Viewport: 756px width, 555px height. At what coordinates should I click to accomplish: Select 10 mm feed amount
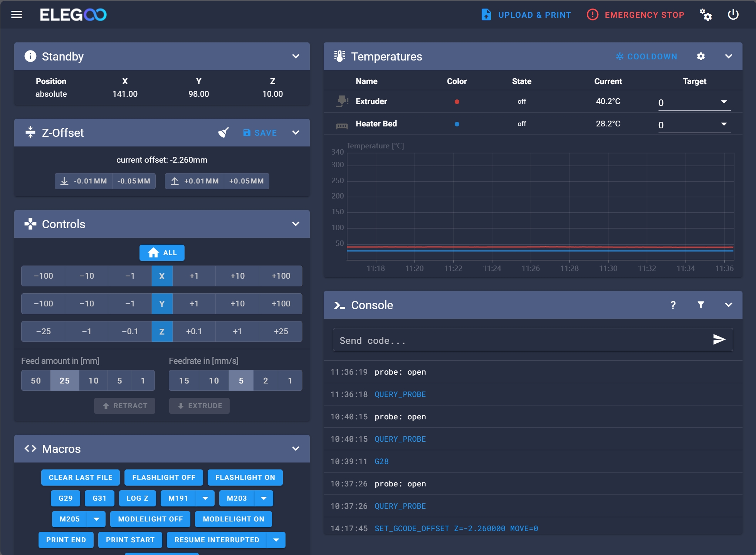coord(93,381)
